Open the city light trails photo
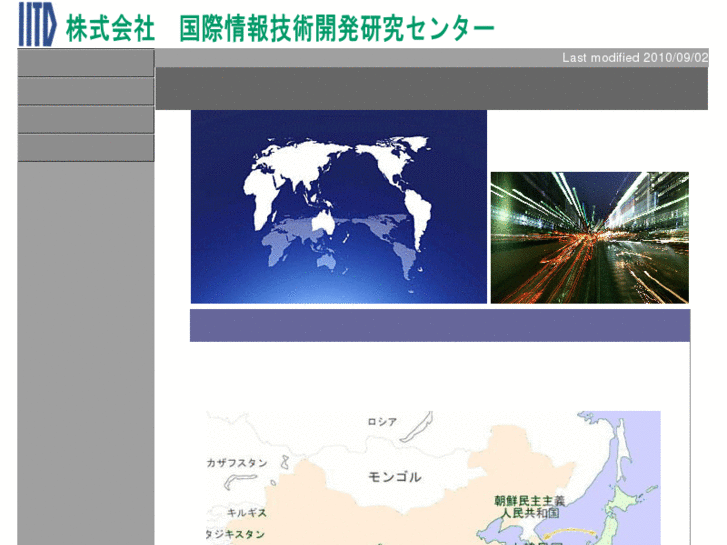 pos(590,237)
